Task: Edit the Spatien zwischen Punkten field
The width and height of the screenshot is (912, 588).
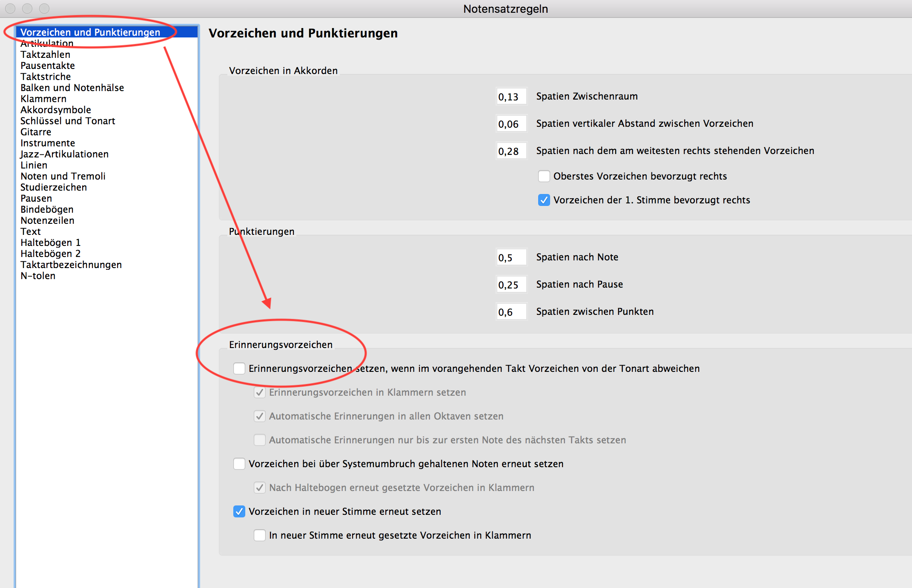Action: click(511, 312)
